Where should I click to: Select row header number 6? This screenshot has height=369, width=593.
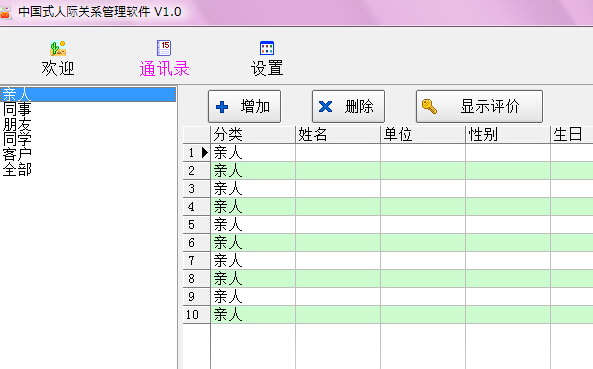pos(197,243)
